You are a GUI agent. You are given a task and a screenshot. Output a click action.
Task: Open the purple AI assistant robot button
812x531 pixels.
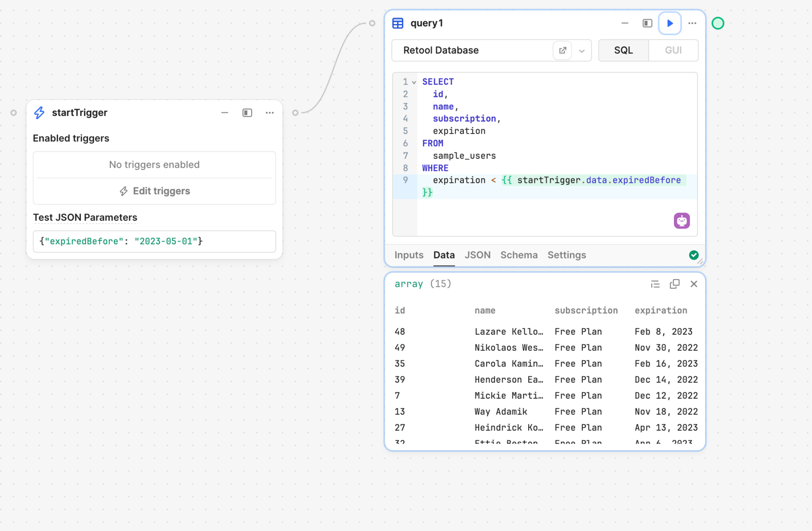[682, 221]
